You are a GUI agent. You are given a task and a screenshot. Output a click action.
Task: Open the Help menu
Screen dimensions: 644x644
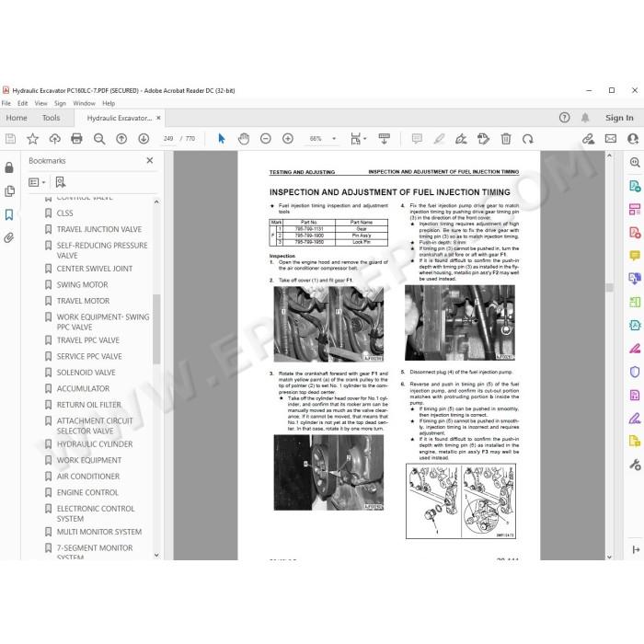tap(109, 103)
